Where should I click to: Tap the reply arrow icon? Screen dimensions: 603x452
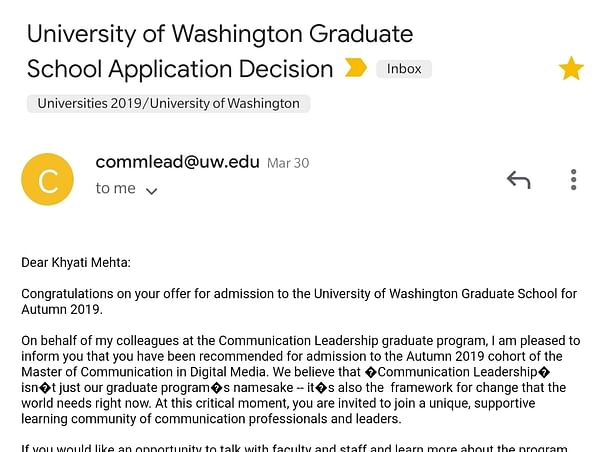[519, 180]
